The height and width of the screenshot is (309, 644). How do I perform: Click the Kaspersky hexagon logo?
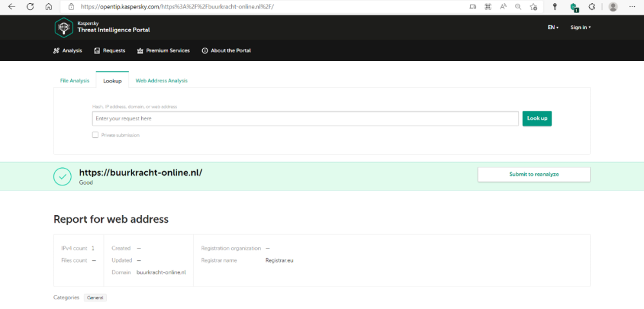coord(64,28)
